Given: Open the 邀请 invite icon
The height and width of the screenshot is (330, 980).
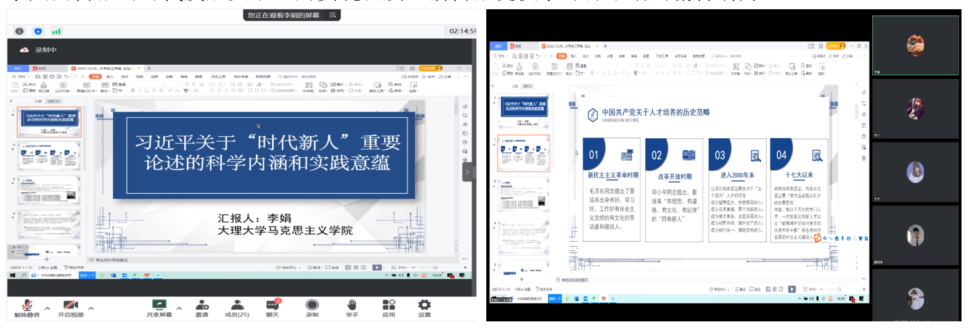Looking at the screenshot, I should pos(202,307).
